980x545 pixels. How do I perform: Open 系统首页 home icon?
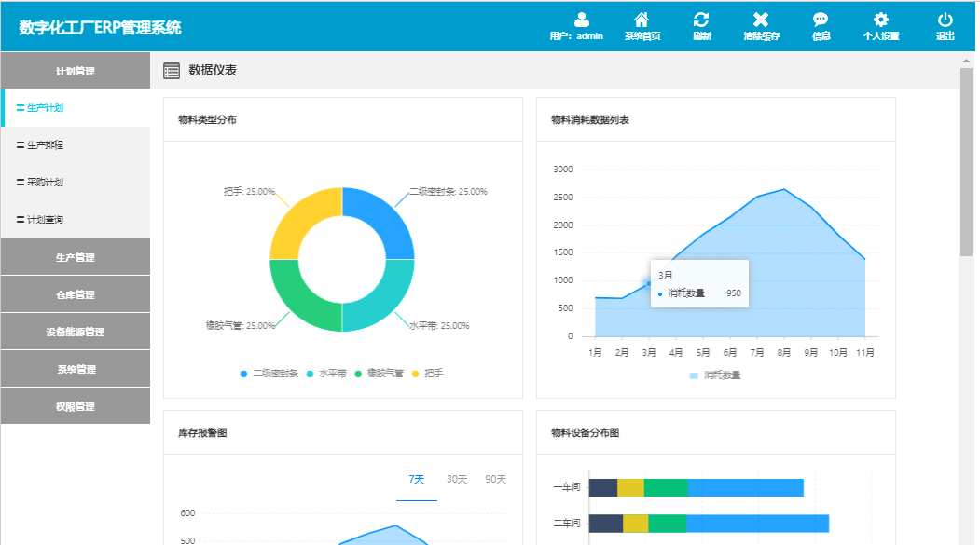[642, 20]
